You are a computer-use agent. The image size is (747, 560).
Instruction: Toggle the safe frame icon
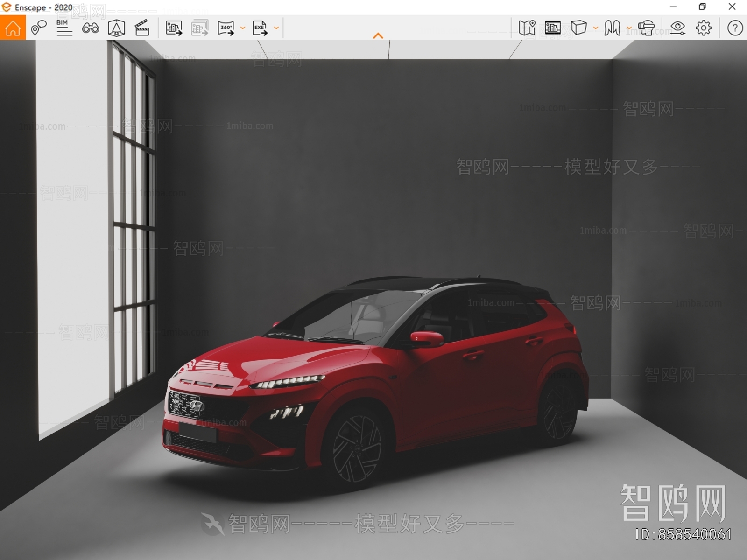(116, 28)
